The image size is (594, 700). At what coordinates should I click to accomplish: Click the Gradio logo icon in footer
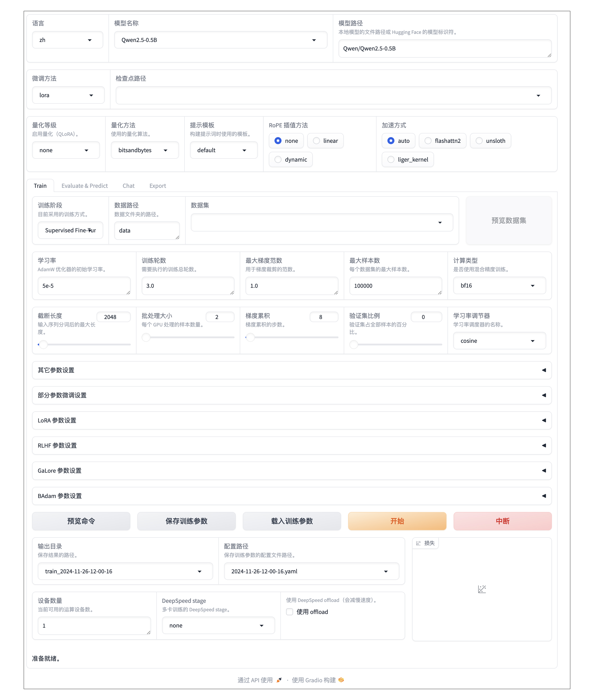341,680
